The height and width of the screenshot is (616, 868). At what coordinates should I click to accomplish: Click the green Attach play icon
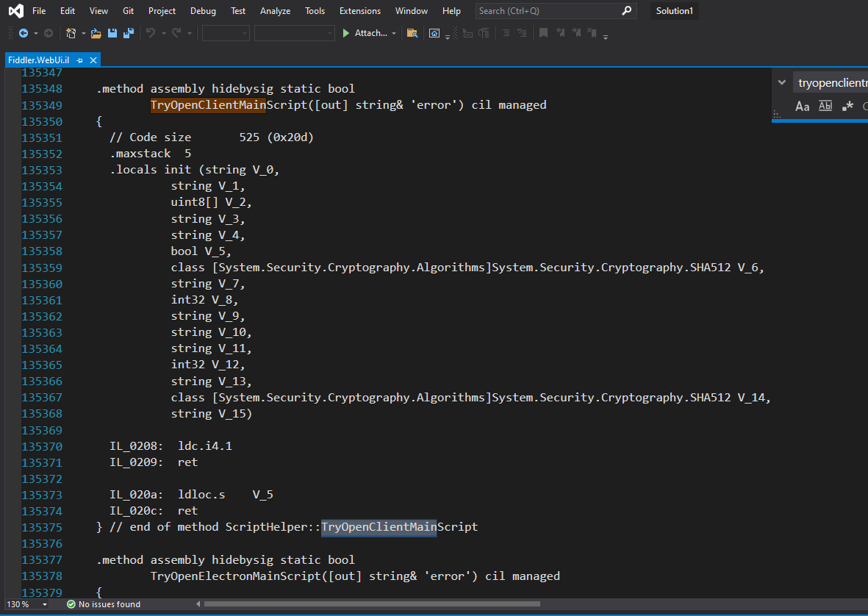[346, 33]
